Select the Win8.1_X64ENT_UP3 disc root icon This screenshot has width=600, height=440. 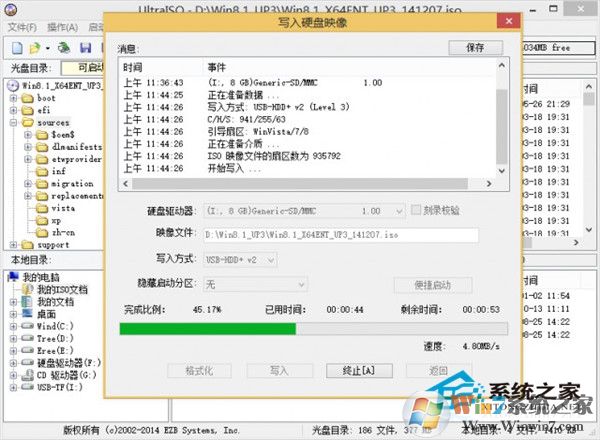click(x=13, y=85)
